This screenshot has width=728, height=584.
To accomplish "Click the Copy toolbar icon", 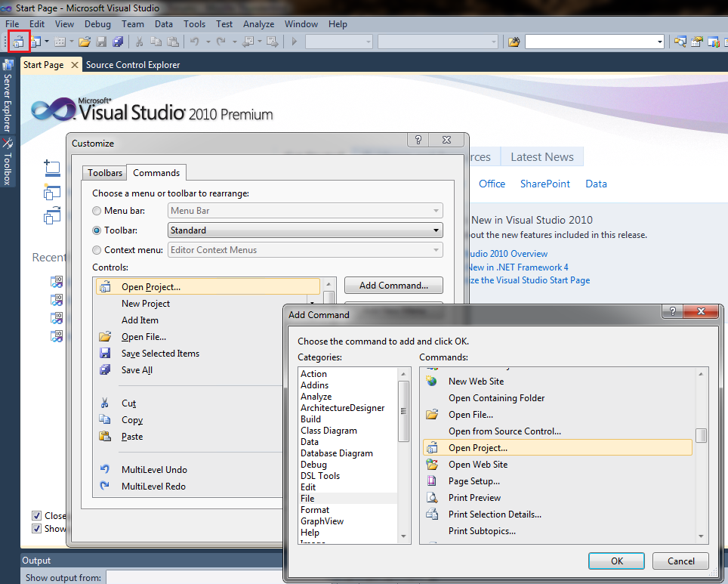I will 156,42.
